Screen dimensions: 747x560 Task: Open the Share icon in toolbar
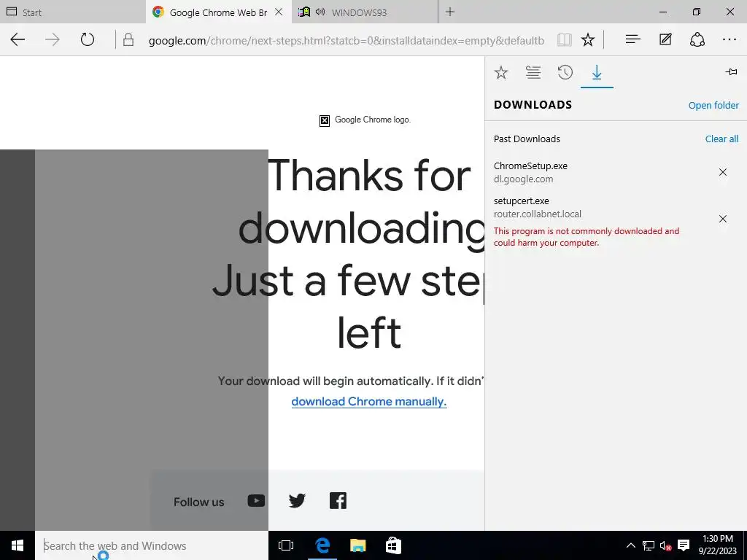point(697,39)
